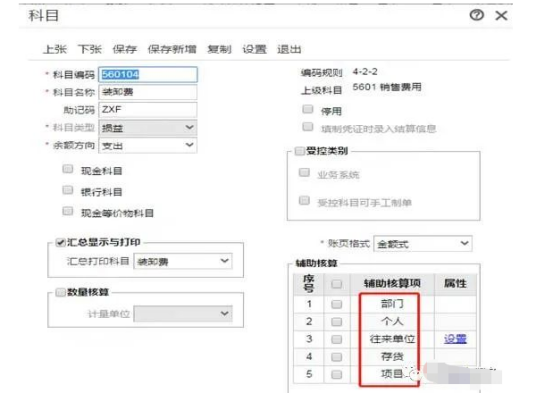Click the 设置 link for 往来单位

pyautogui.click(x=455, y=339)
